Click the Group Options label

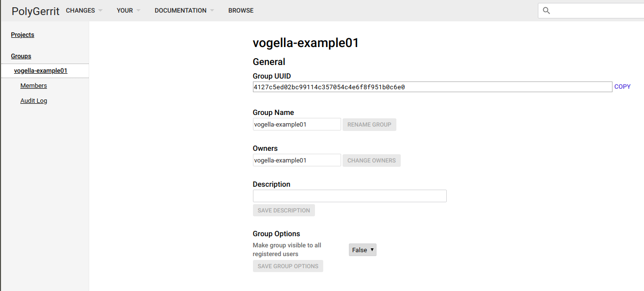276,234
